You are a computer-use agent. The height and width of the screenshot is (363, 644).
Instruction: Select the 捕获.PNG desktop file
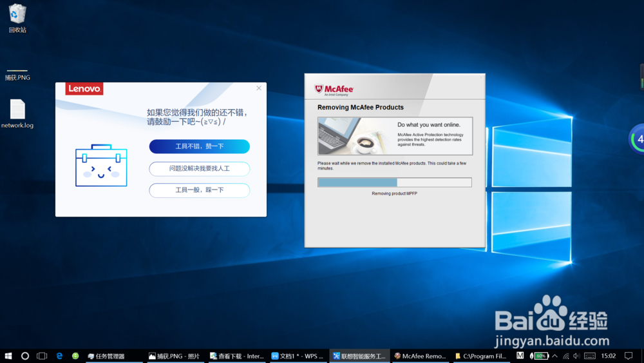point(17,75)
